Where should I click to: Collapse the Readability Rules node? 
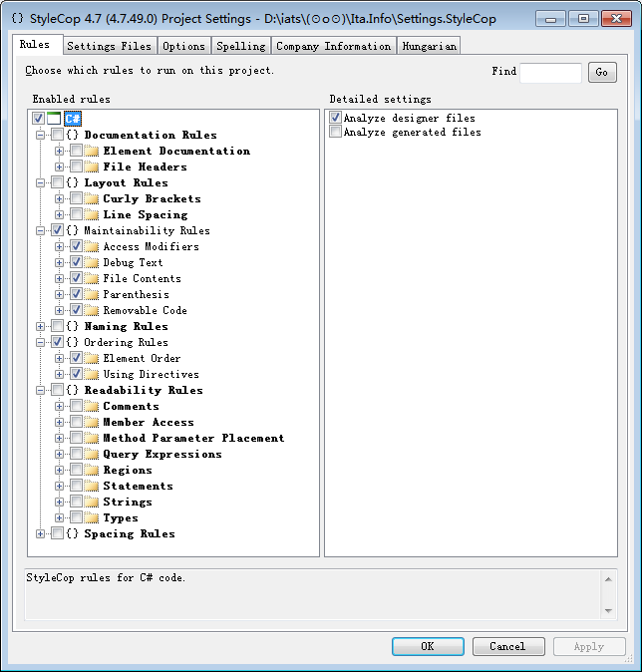40,391
